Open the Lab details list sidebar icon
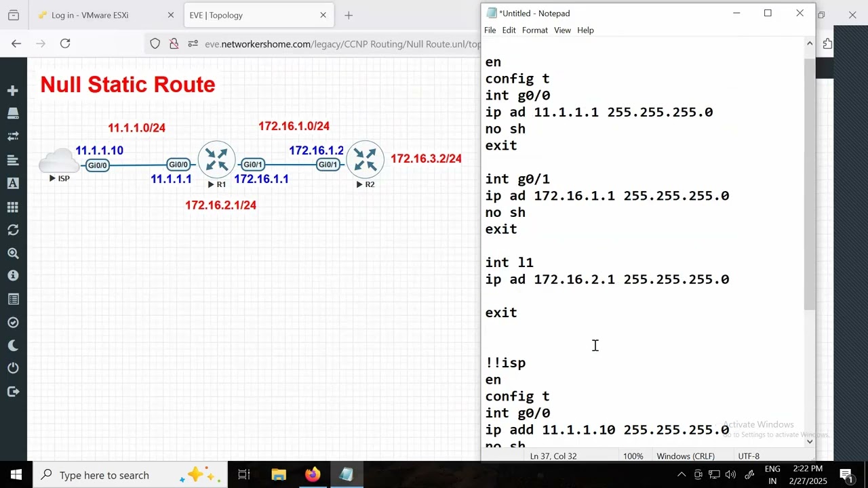Viewport: 868px width, 488px height. 13,299
